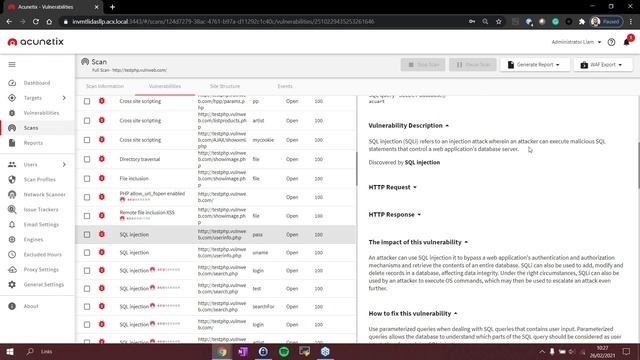Open Engines icon in sidebar
This screenshot has width=640, height=360.
click(x=12, y=240)
